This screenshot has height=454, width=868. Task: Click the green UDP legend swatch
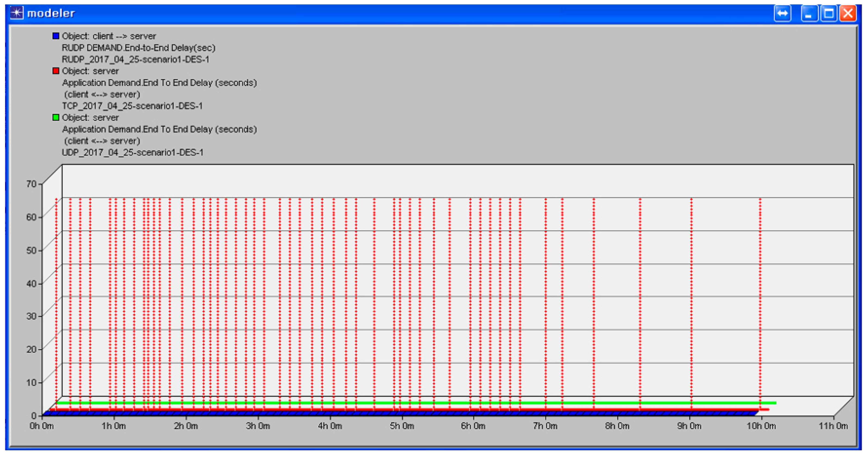(56, 117)
